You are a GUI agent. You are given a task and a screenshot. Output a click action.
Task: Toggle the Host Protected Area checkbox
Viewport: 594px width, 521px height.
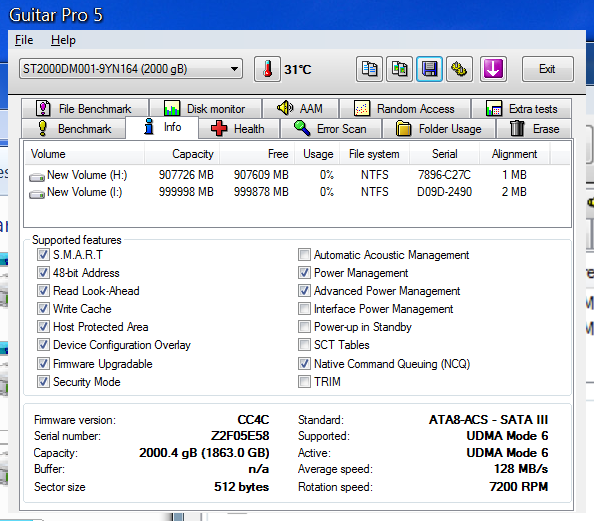(x=43, y=326)
